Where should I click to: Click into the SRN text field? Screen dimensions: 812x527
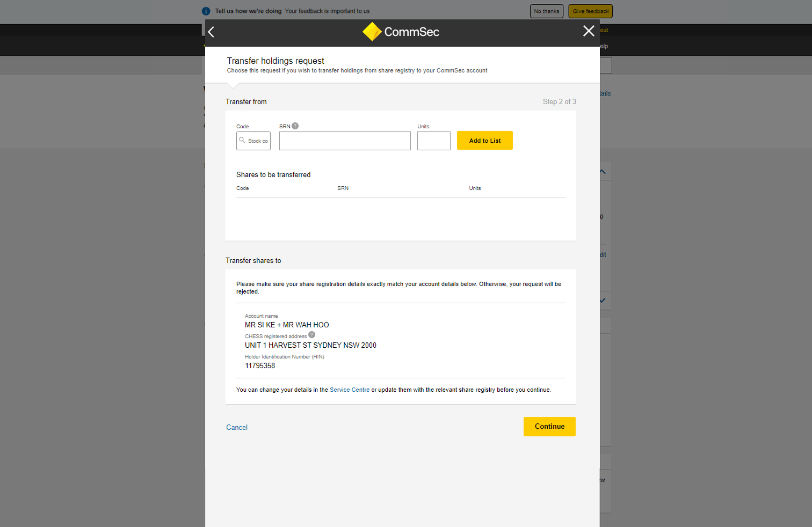point(345,141)
